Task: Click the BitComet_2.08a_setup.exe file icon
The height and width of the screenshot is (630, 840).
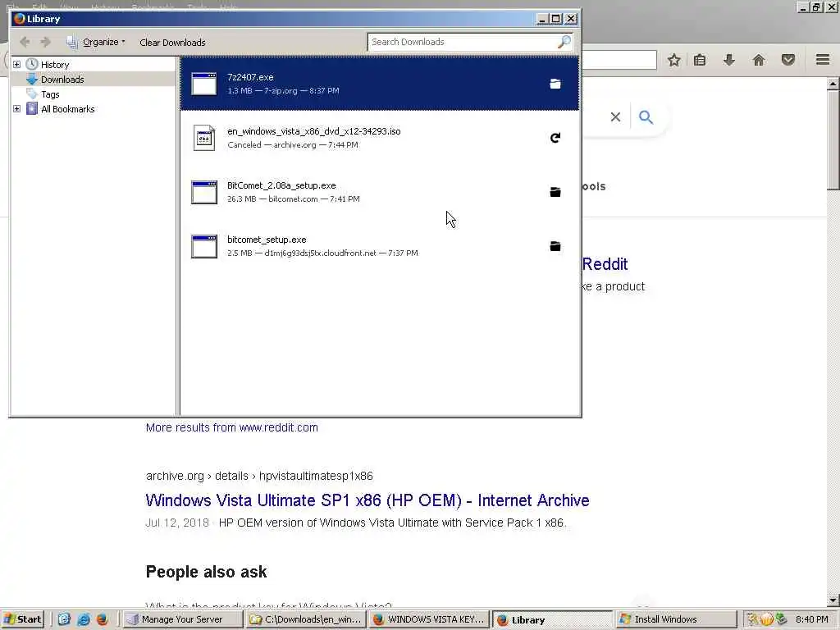Action: (204, 192)
